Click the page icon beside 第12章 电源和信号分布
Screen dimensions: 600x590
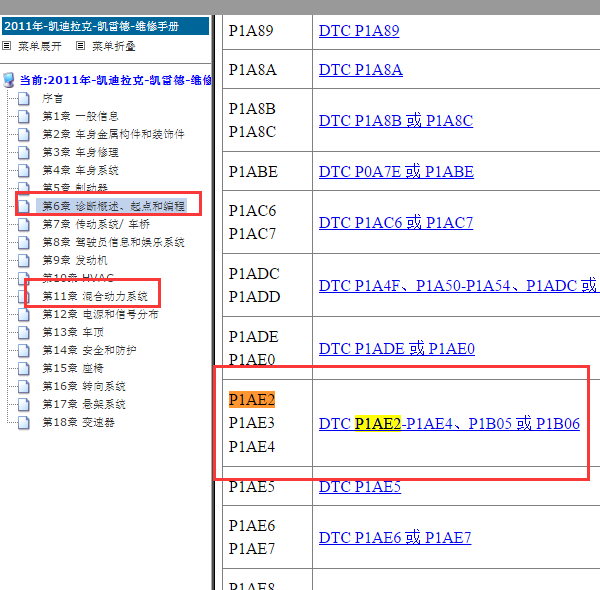tap(24, 315)
